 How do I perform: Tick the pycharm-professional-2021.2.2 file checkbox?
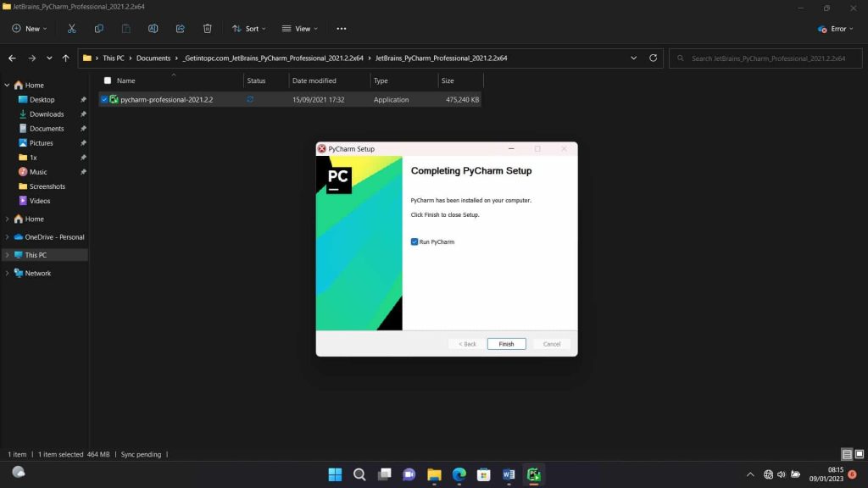point(105,99)
